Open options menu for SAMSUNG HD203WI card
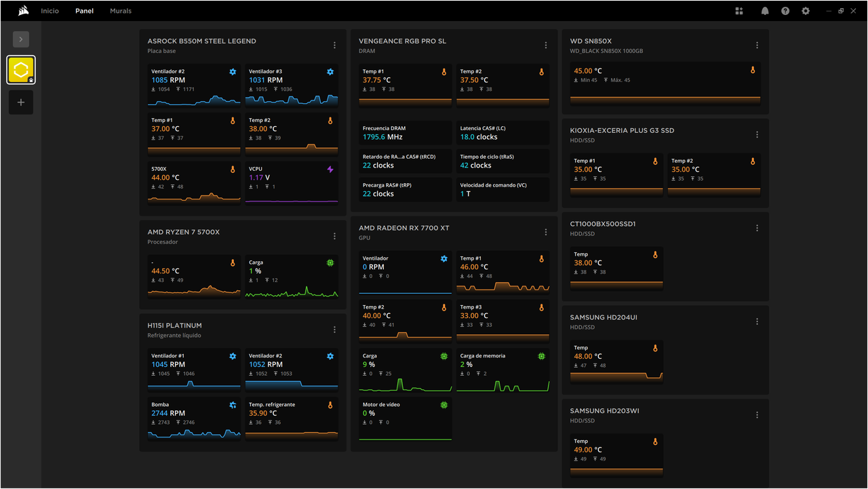Image resolution: width=868 pixels, height=489 pixels. [x=757, y=415]
